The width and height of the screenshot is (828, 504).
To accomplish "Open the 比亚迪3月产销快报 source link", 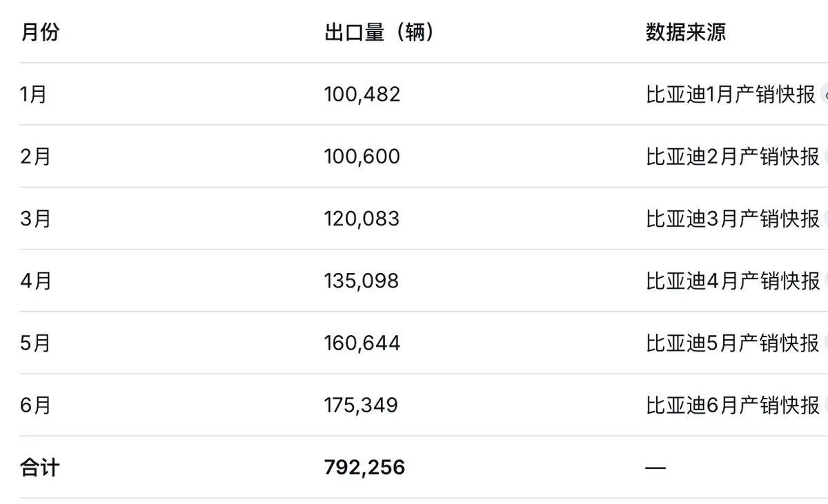I will coord(733,219).
